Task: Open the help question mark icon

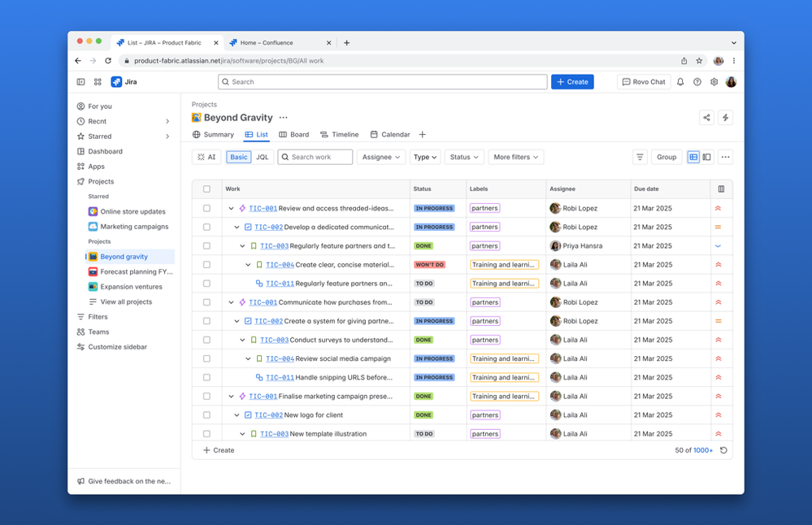Action: (697, 82)
